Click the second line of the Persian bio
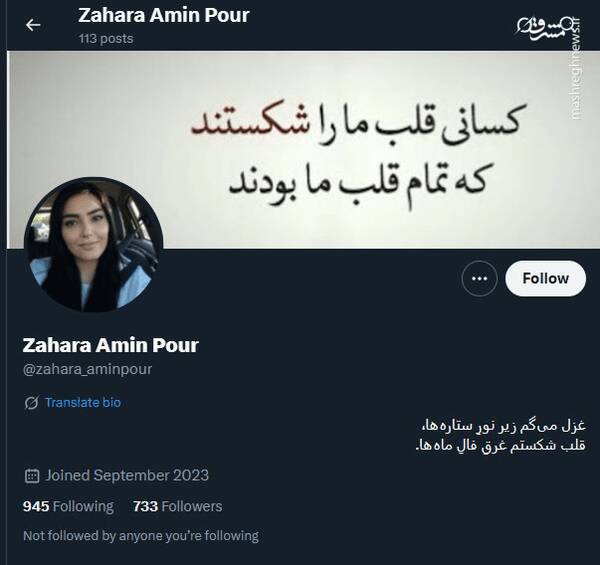The width and height of the screenshot is (600, 565). click(501, 446)
